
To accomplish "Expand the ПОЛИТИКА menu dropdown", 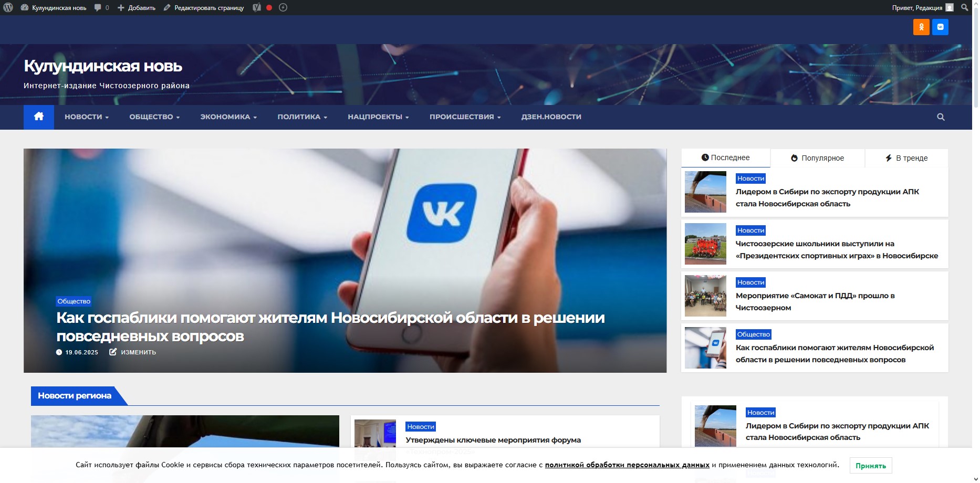I will click(303, 117).
